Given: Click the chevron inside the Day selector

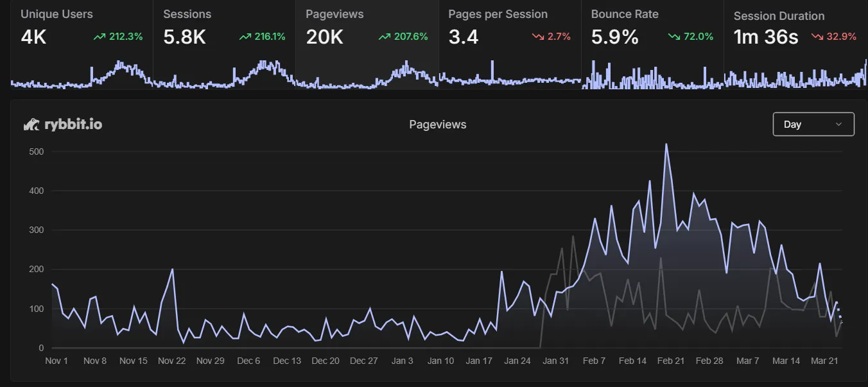Looking at the screenshot, I should 838,124.
